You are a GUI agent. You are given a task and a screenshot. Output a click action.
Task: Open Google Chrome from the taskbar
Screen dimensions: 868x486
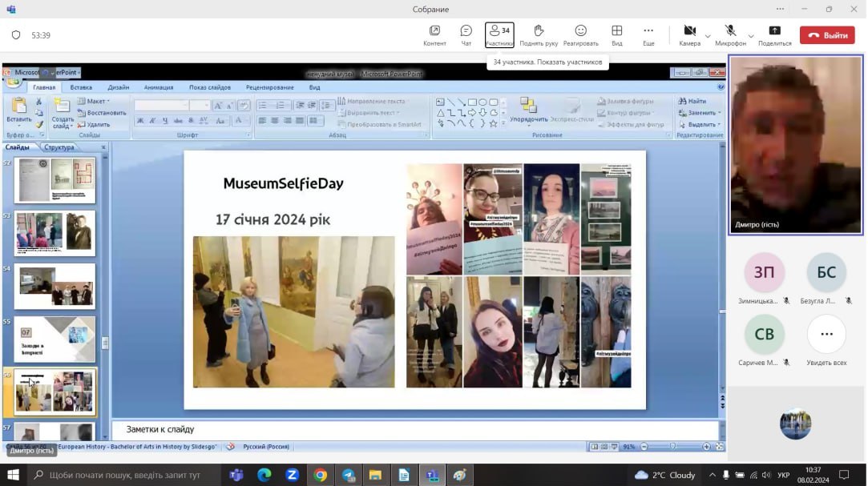pos(320,475)
